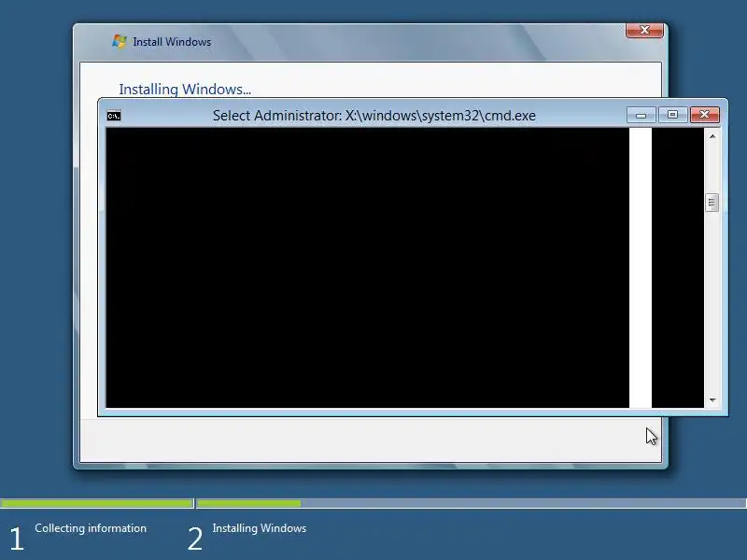
Task: Click the scroll down arrow in the cmd window
Action: (x=712, y=400)
